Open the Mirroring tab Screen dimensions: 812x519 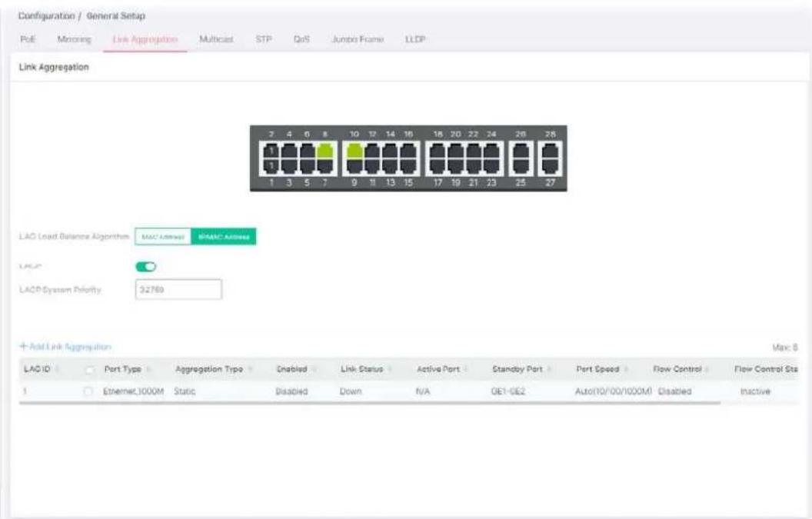[74, 39]
